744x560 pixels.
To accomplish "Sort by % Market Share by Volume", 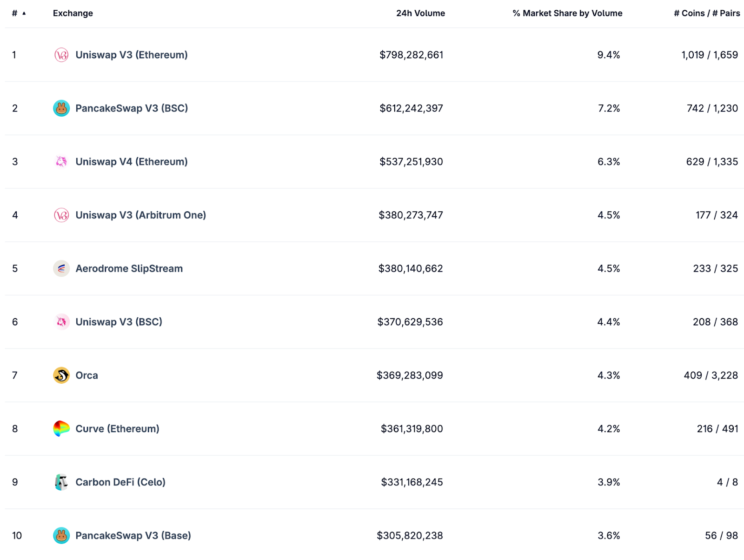I will pos(567,13).
